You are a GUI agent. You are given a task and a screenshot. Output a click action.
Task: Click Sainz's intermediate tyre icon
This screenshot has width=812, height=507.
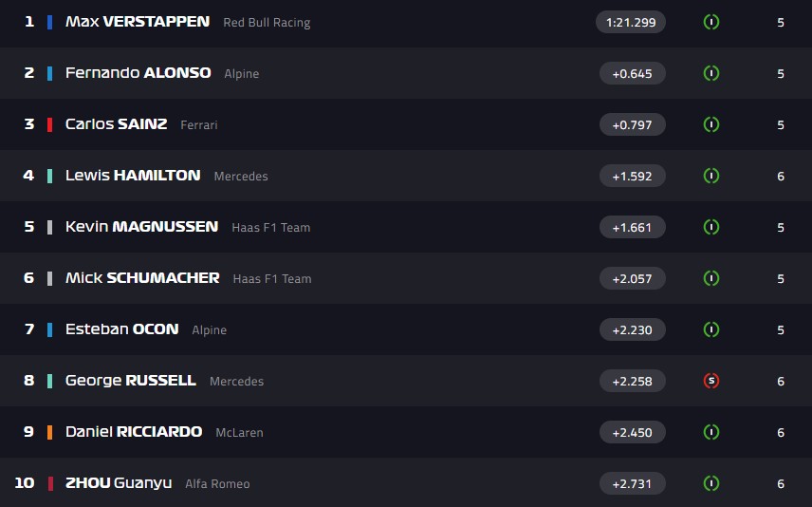[x=710, y=124]
